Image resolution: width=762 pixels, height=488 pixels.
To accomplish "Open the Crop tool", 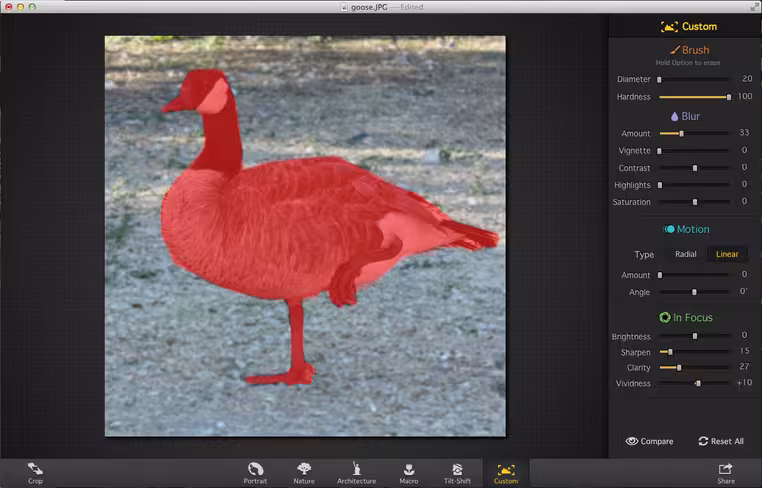I will 35,473.
